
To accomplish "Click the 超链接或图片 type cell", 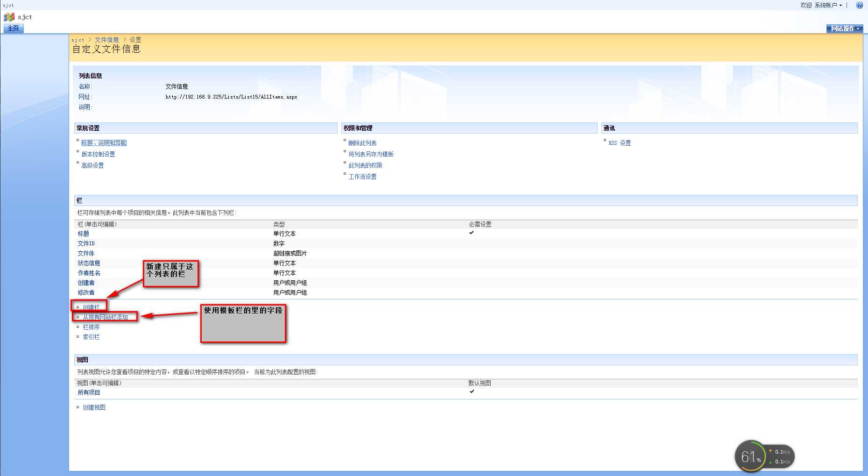I will click(290, 253).
